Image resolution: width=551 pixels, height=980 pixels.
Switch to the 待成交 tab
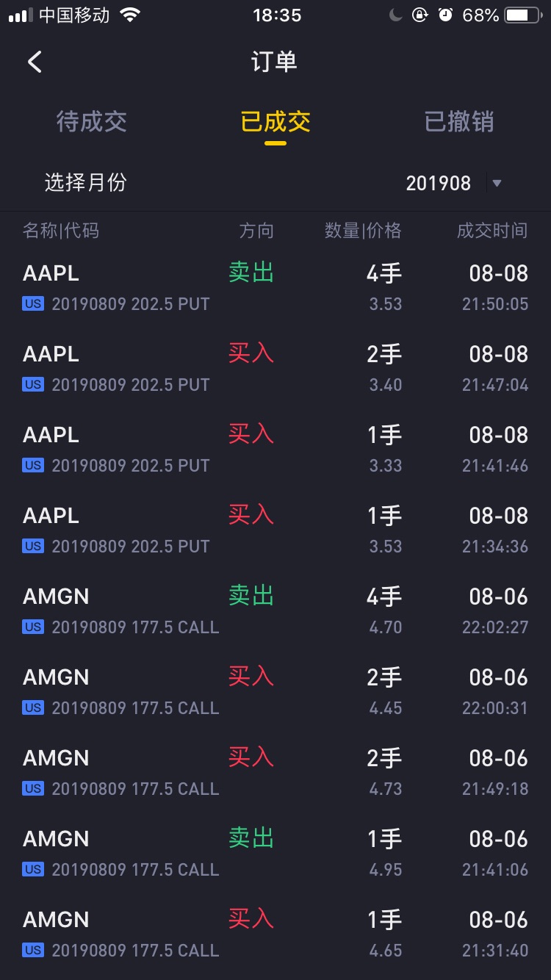click(x=92, y=122)
